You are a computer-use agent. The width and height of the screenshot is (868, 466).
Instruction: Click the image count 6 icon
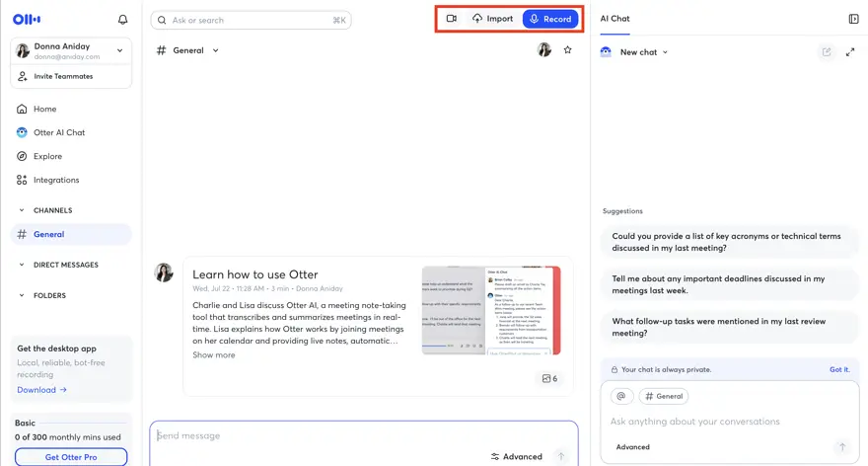tap(549, 378)
